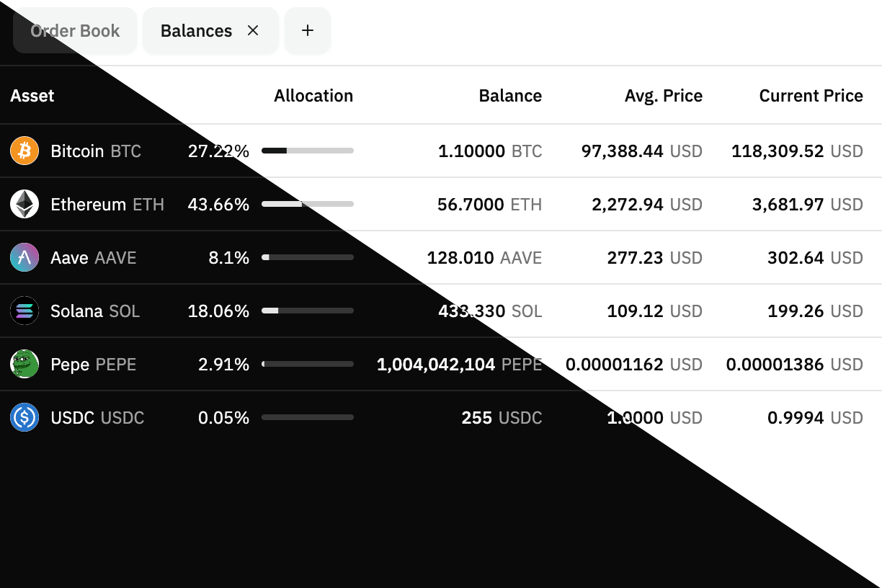Click the Bitcoin coin icon
This screenshot has width=882, height=588.
[24, 151]
